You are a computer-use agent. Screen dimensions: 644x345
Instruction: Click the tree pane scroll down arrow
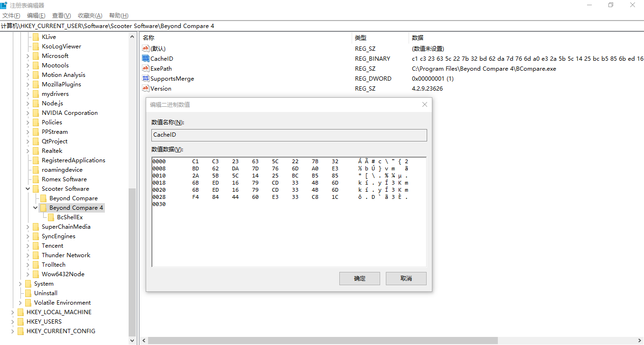[x=132, y=340]
